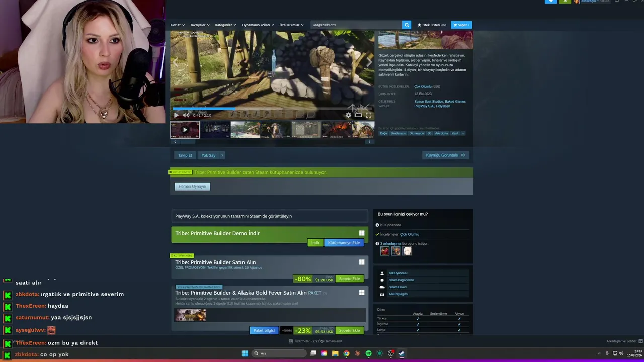
Task: Open the white-haired friend avatar
Action: tap(407, 251)
